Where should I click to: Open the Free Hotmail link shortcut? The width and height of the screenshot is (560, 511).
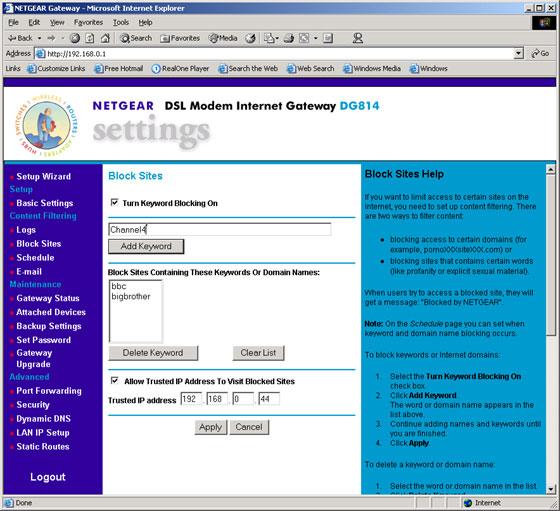click(x=119, y=69)
